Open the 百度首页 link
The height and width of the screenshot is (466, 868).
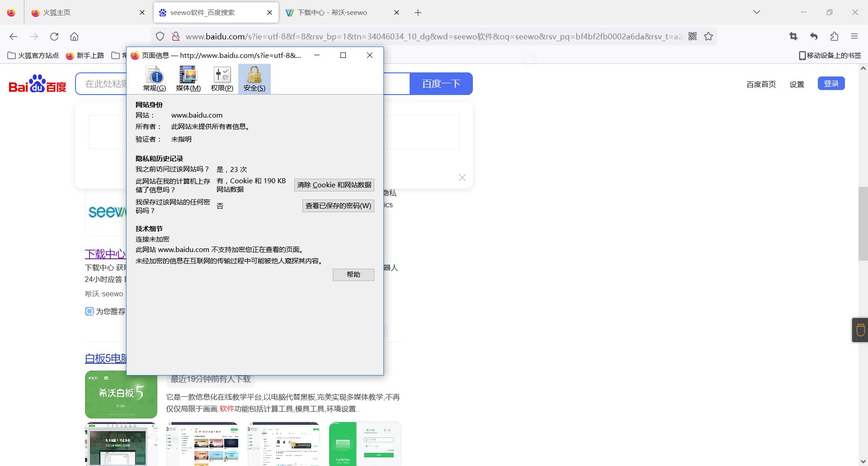point(761,84)
